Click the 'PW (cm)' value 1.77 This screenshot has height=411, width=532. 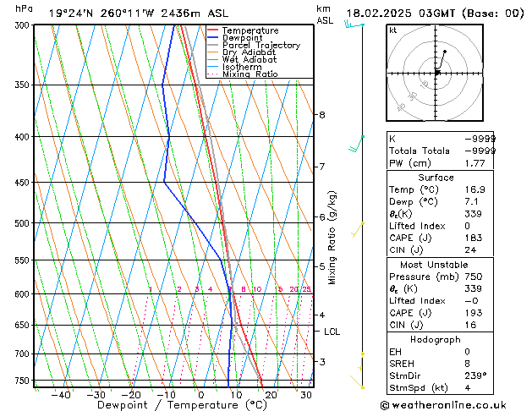click(x=475, y=163)
